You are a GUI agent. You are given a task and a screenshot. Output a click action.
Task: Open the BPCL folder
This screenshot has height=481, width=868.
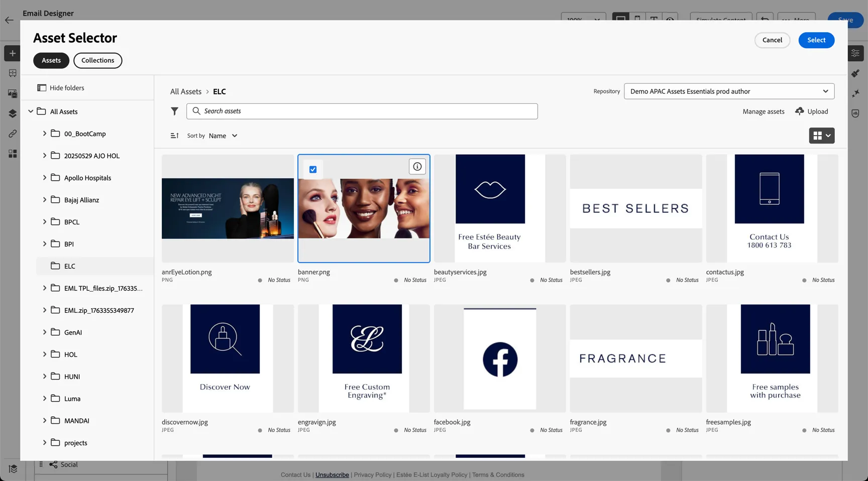click(x=72, y=222)
